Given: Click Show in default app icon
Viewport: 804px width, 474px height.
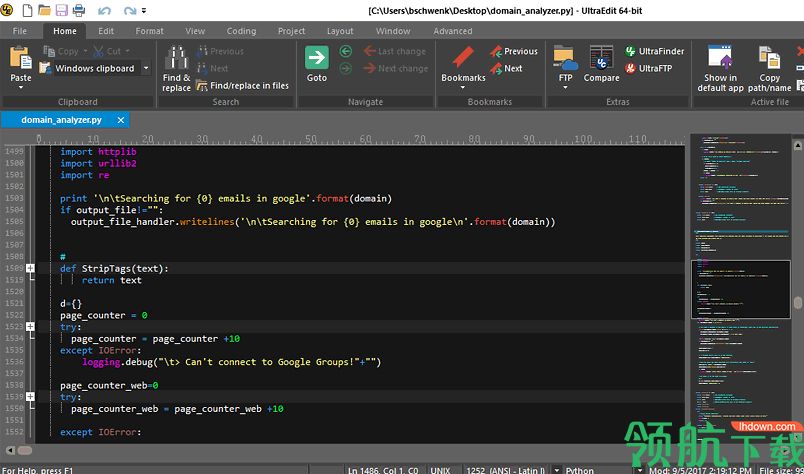Looking at the screenshot, I should 720,57.
